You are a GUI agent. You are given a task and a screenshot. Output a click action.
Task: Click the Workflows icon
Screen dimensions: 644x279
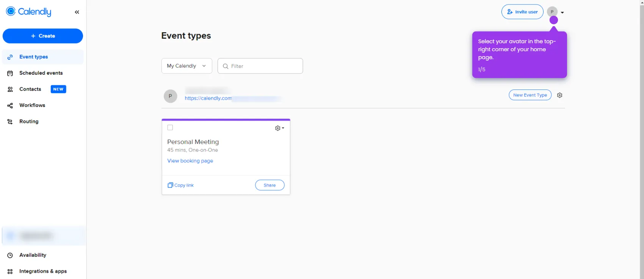pyautogui.click(x=10, y=106)
